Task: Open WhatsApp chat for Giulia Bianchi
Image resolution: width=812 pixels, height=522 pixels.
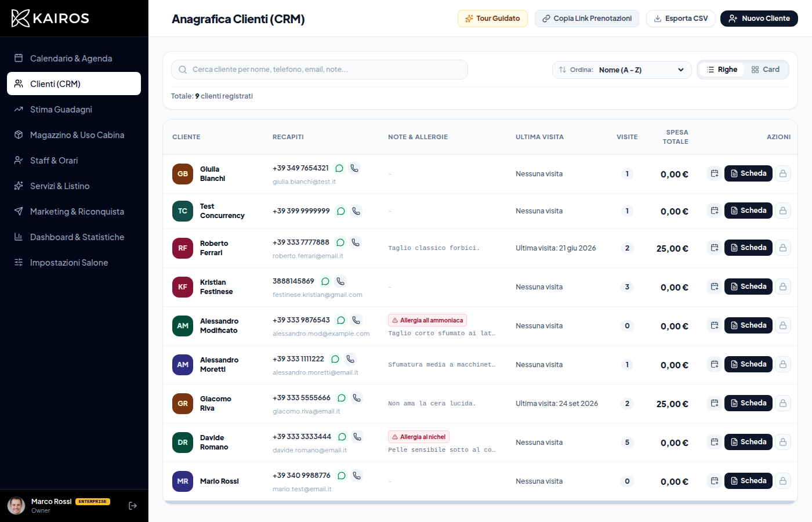Action: [339, 168]
